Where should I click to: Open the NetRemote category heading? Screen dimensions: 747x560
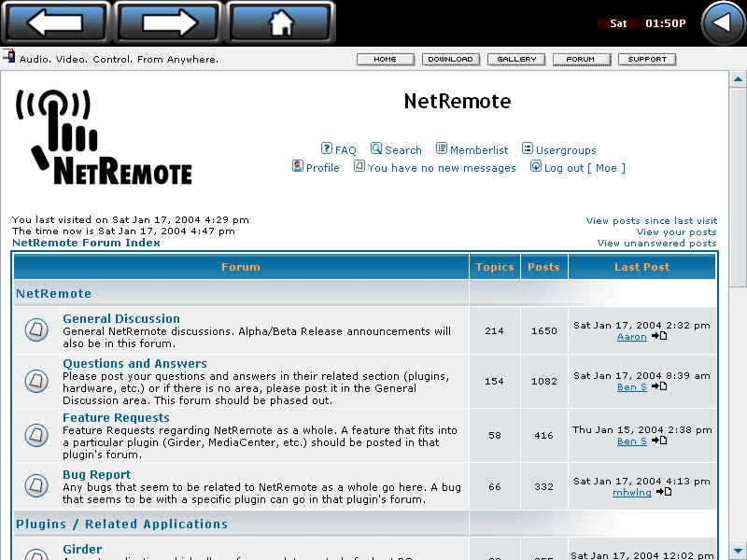(53, 293)
